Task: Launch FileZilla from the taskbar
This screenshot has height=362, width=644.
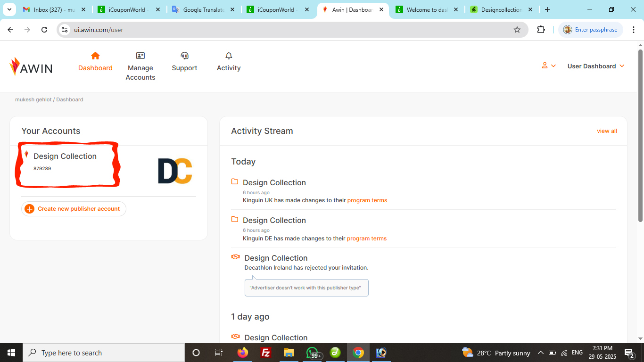Action: [x=266, y=353]
